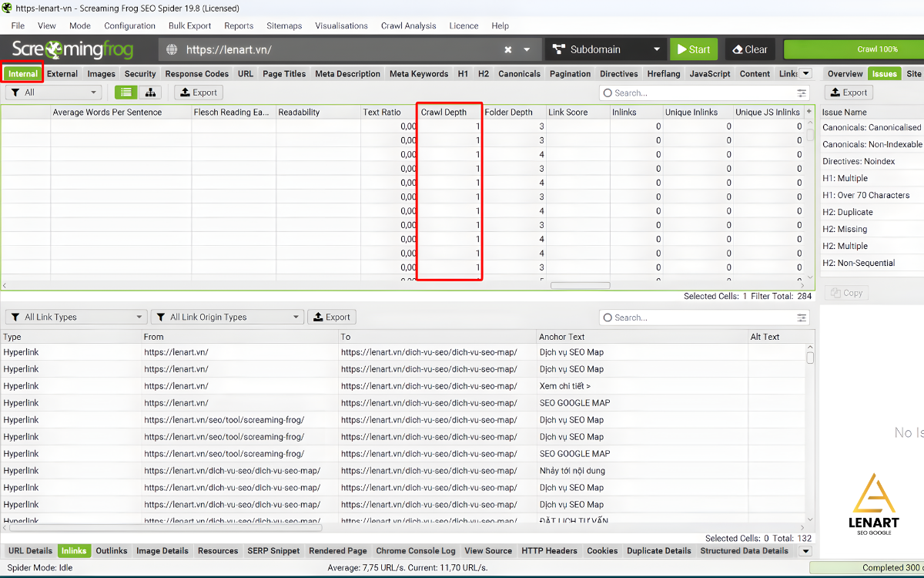Screen dimensions: 924x578
Task: Open the URL history dropdown arrow
Action: (527, 49)
